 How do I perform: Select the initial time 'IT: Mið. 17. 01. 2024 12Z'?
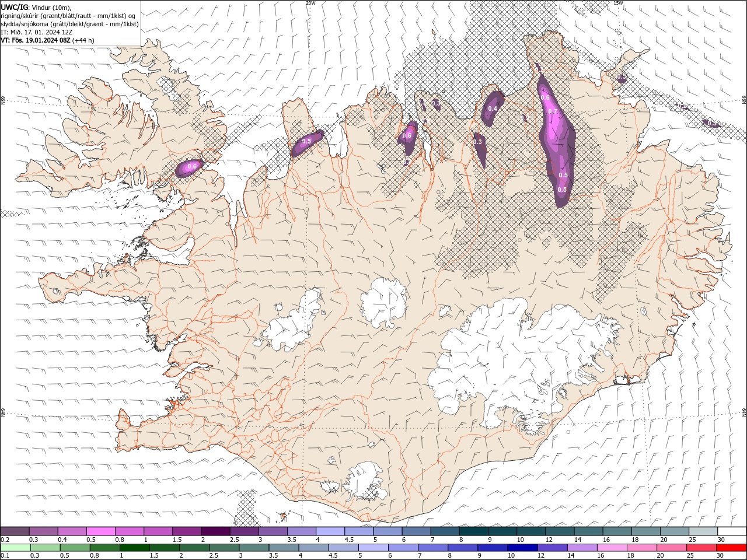36,32
